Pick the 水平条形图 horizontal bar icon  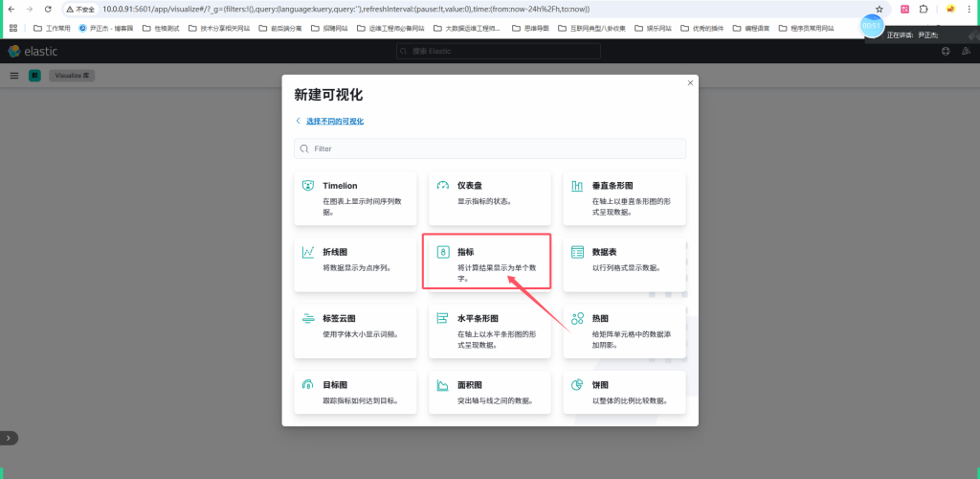[x=443, y=318]
